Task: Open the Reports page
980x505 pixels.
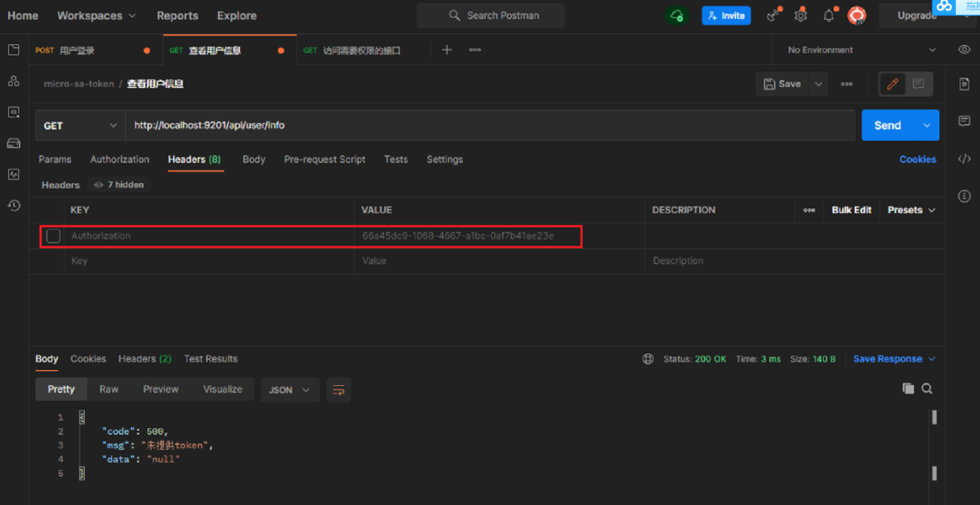Action: coord(177,15)
